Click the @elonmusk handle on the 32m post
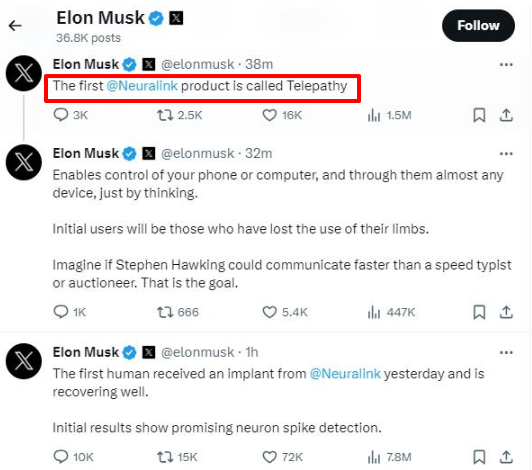This screenshot has width=532, height=470. pos(197,153)
